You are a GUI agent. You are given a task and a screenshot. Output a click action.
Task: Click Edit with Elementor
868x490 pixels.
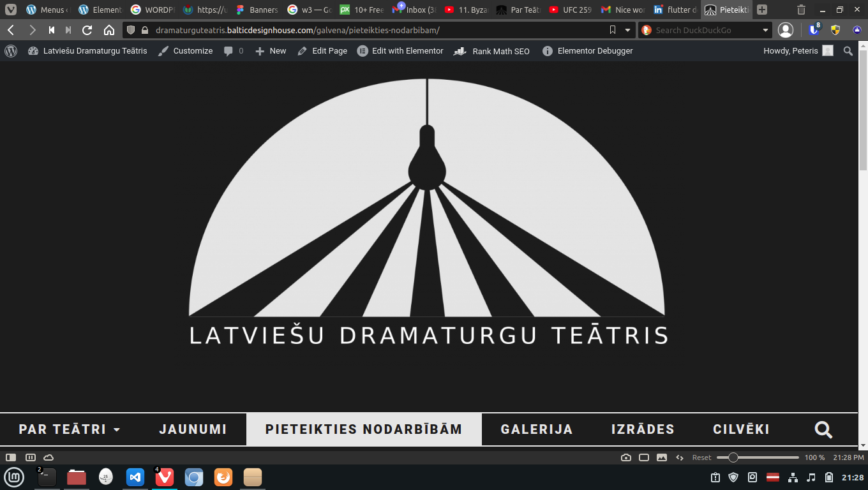(x=400, y=51)
